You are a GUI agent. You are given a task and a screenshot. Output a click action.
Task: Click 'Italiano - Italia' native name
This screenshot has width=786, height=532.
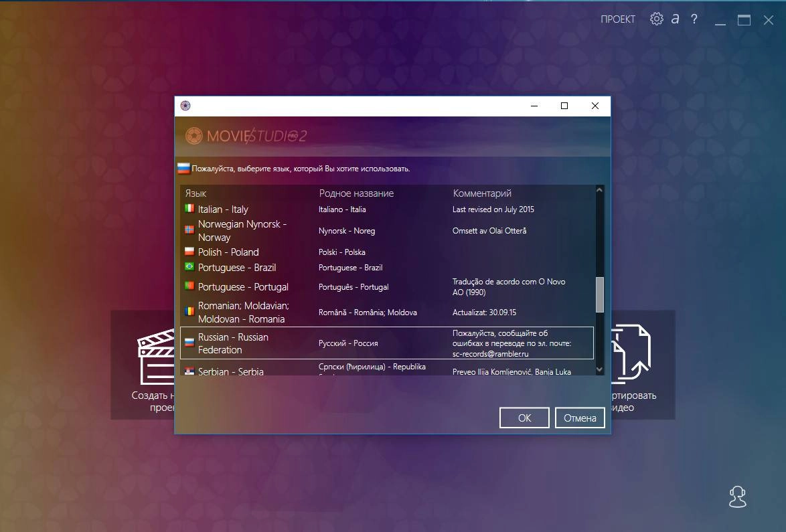pos(342,209)
